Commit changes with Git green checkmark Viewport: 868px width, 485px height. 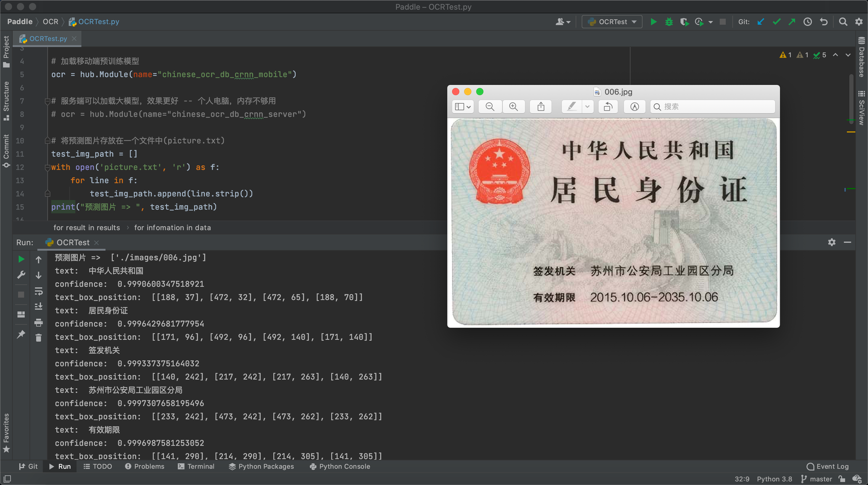click(x=776, y=22)
